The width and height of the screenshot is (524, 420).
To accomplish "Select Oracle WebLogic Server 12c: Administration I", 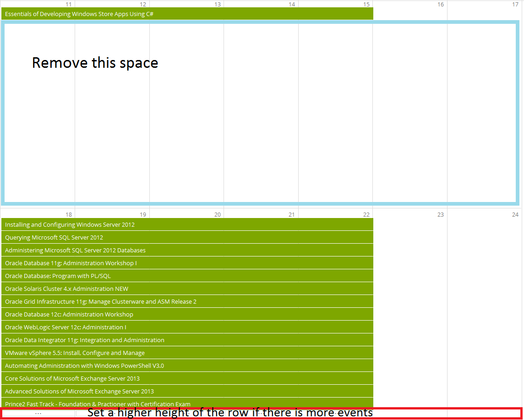I will 187,327.
